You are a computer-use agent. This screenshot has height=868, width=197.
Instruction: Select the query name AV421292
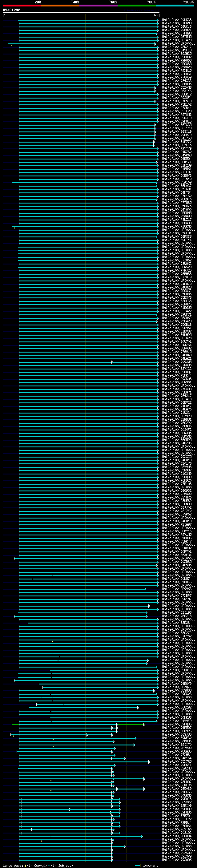click(11, 10)
